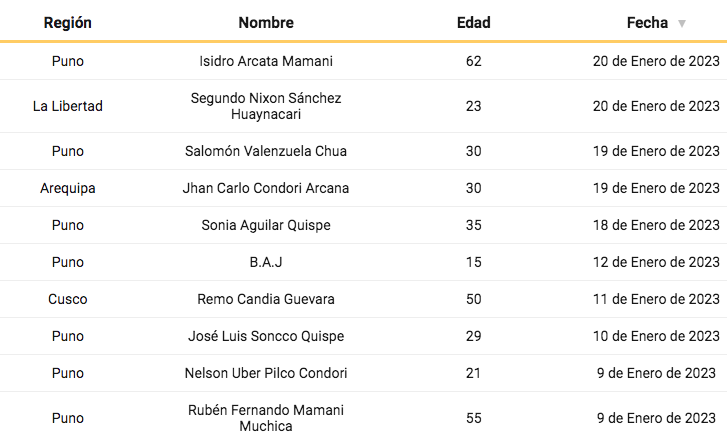Sort table by Nombre column header
727x435 pixels.
click(x=266, y=22)
